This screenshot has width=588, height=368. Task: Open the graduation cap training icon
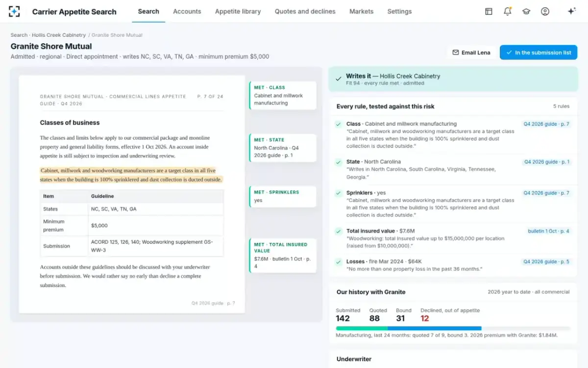(x=526, y=11)
